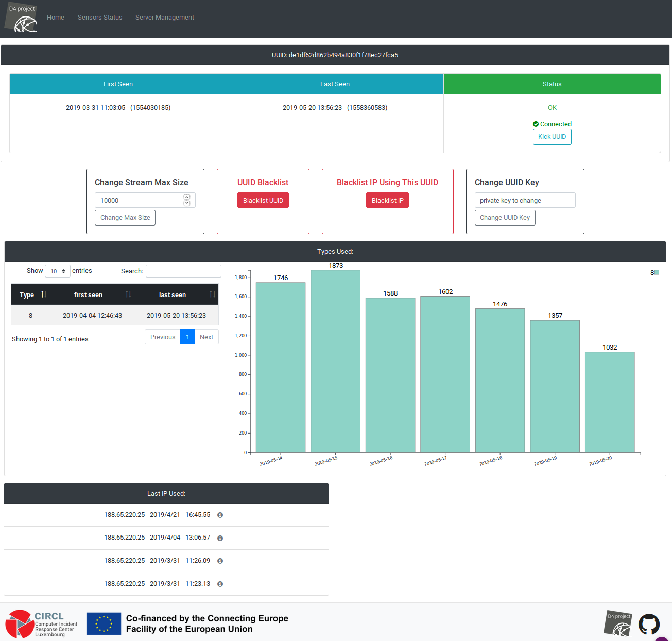
Task: Sort table by Type column
Action: 31,294
